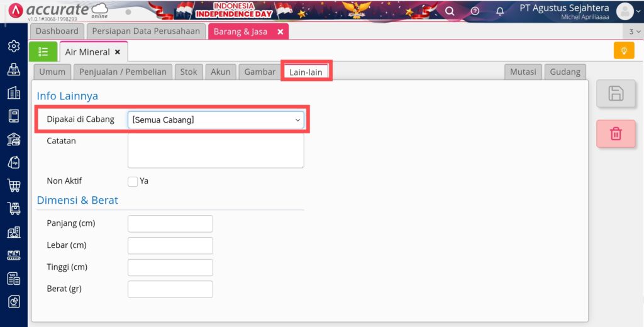Select the Barang & Jasa tab
This screenshot has width=644, height=327.
[x=240, y=31]
